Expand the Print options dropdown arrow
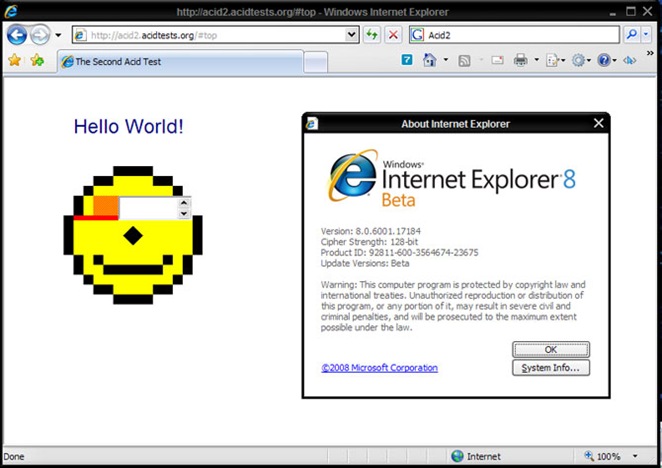Screen dimensions: 662x468 (537, 60)
